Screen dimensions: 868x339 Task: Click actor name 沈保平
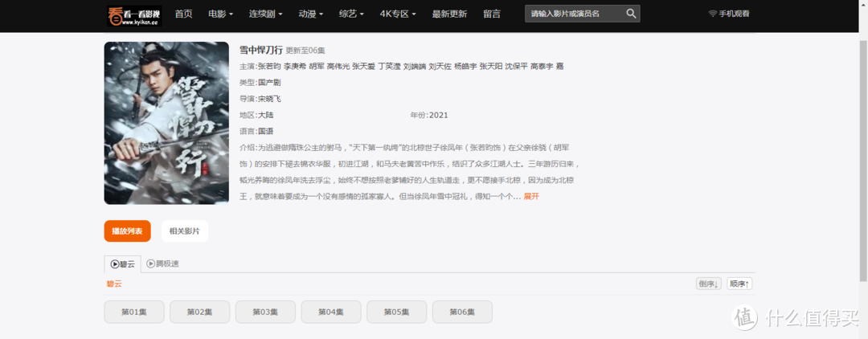coord(517,67)
